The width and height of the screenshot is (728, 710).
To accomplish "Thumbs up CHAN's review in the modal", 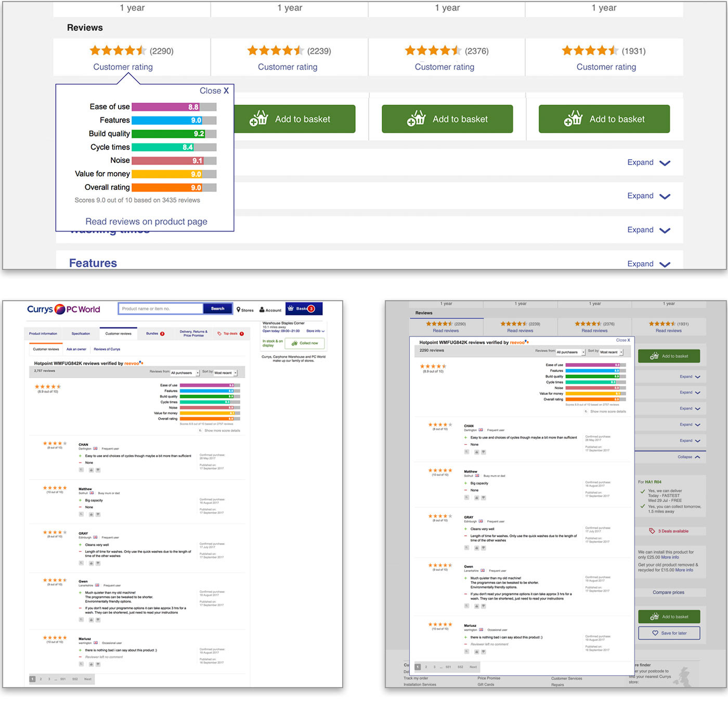I will (x=476, y=452).
